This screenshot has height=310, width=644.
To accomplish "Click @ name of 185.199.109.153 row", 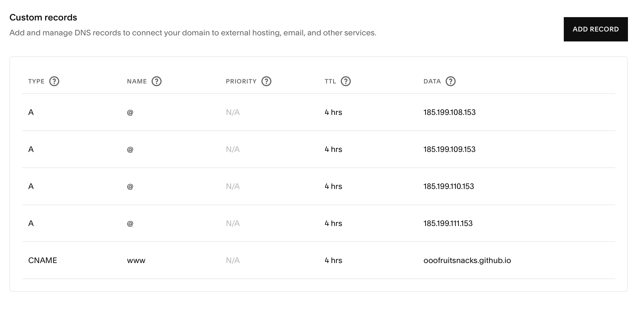I will 130,149.
